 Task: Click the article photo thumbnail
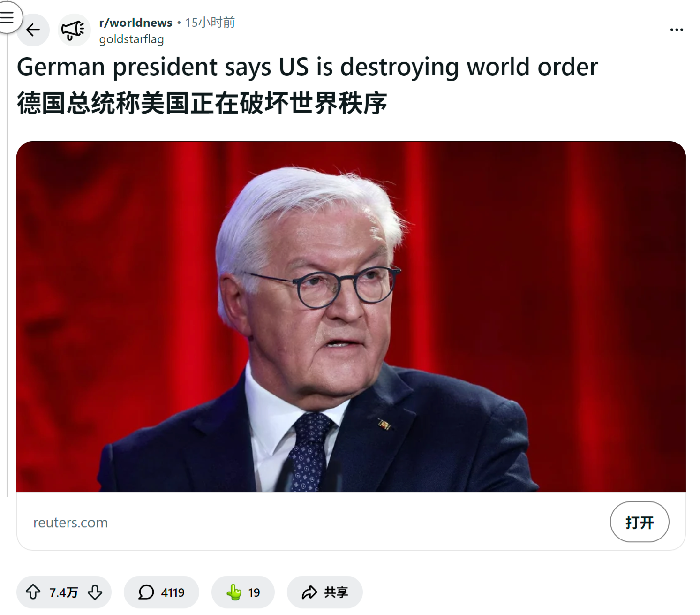click(351, 317)
